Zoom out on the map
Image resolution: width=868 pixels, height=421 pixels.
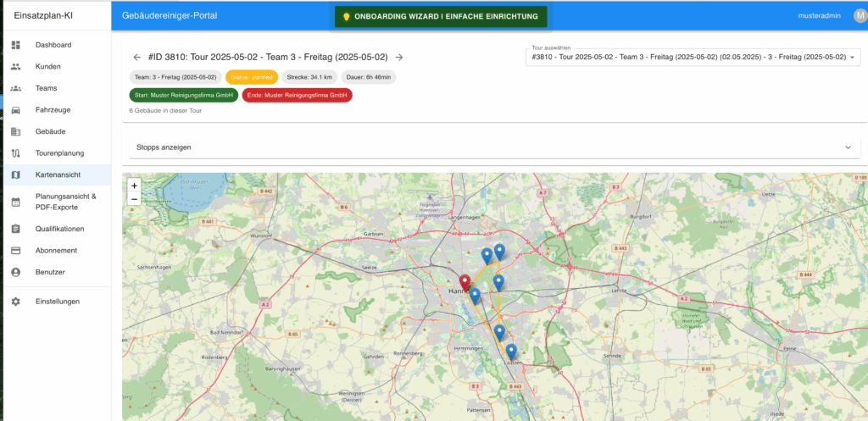point(134,198)
